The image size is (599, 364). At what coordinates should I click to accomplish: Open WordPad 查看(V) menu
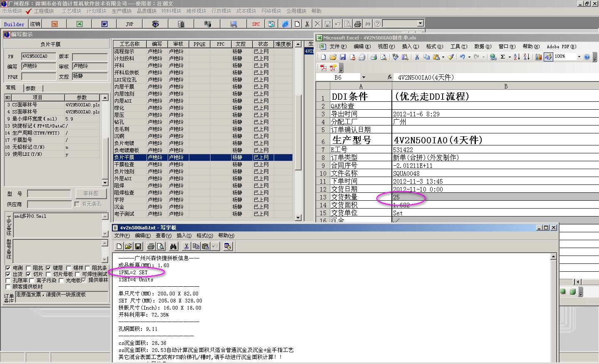tap(163, 236)
